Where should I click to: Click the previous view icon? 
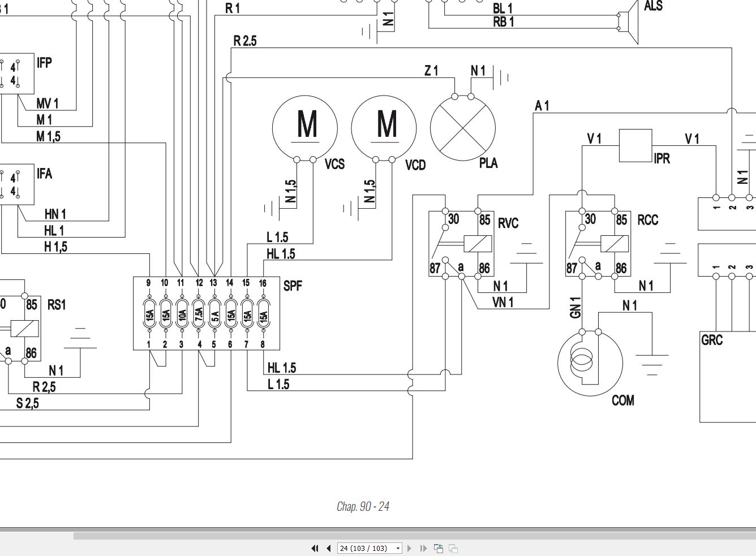(x=439, y=548)
